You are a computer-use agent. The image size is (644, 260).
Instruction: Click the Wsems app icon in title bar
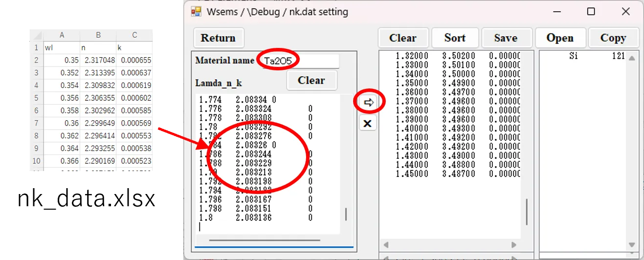[196, 12]
